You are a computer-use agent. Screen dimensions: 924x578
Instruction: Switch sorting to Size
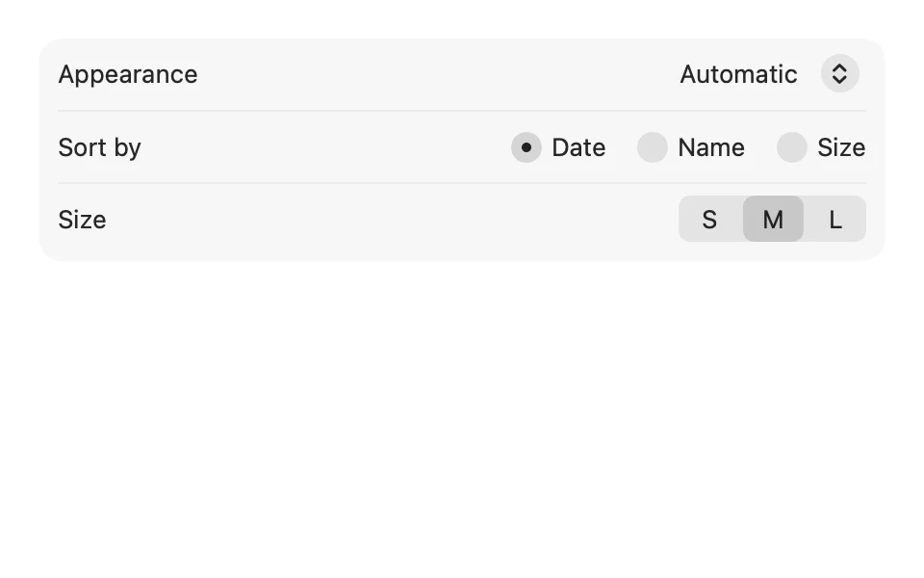pyautogui.click(x=791, y=147)
